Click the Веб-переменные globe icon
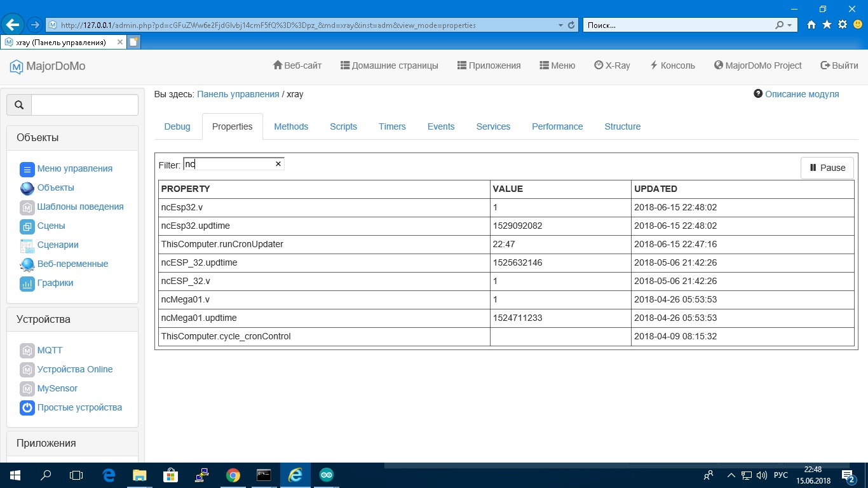The width and height of the screenshot is (868, 488). pyautogui.click(x=27, y=264)
